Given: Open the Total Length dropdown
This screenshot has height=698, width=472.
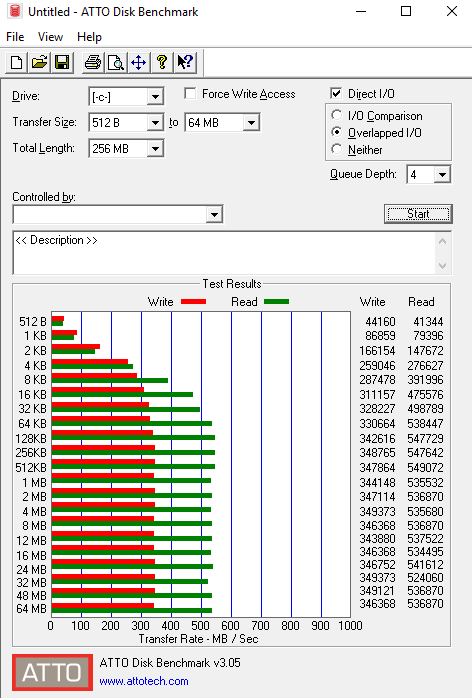Looking at the screenshot, I should (155, 148).
